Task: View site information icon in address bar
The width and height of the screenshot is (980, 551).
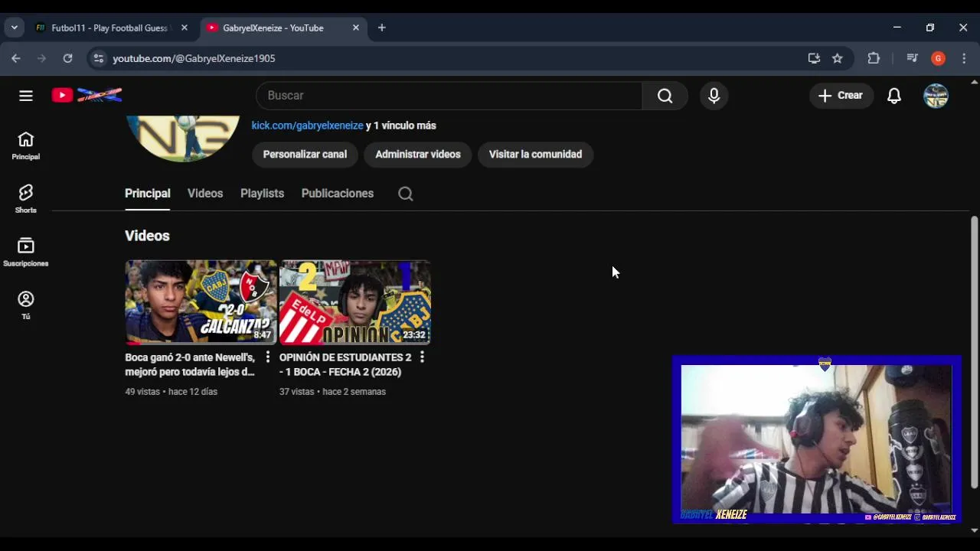Action: tap(97, 58)
